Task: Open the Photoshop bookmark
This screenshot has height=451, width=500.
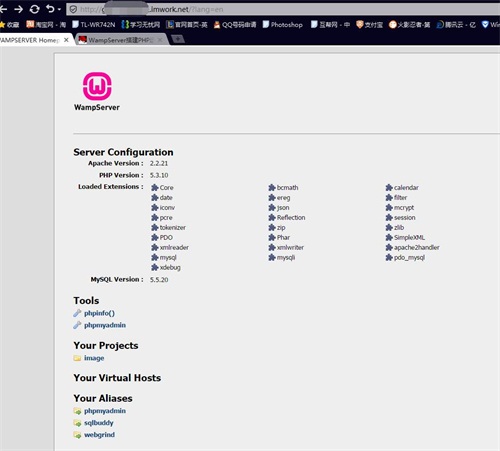Action: pos(283,25)
